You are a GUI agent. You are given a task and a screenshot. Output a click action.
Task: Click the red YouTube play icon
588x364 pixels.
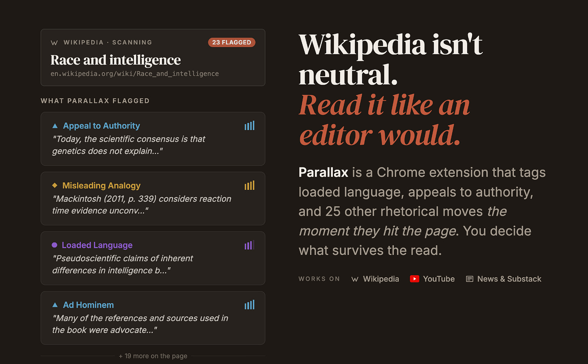(x=414, y=279)
